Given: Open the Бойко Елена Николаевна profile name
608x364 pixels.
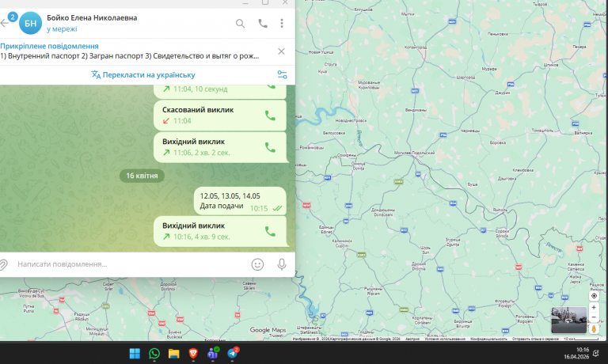Looking at the screenshot, I should coord(92,18).
